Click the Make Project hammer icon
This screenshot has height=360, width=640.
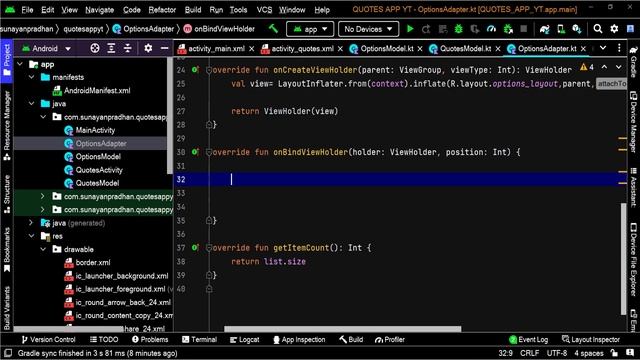(x=273, y=29)
